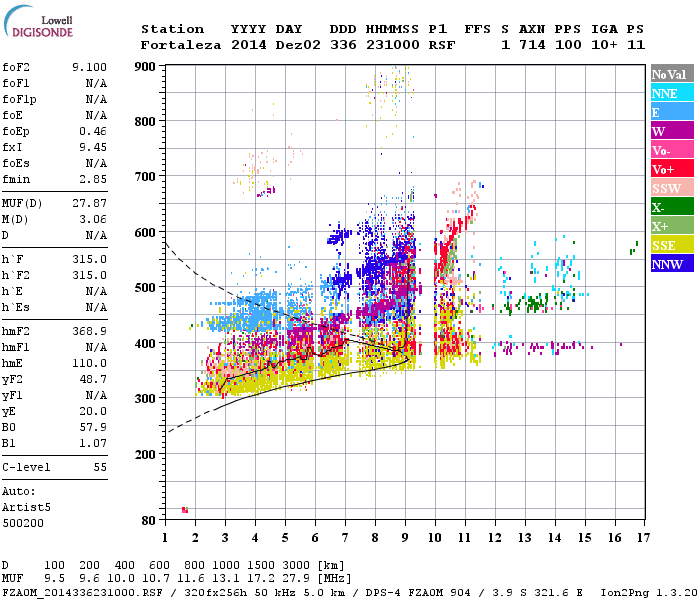The height and width of the screenshot is (600, 700).
Task: Click the 1000 distance in D row
Action: coord(226,566)
